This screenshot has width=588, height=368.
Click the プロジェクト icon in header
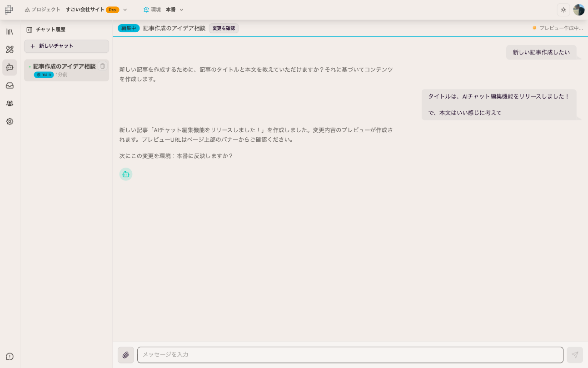coord(27,10)
